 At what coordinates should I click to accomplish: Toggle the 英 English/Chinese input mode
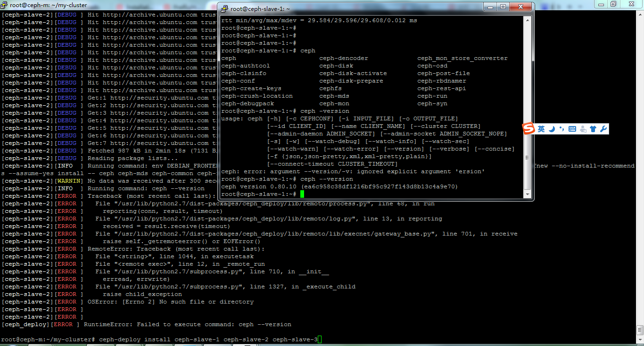coord(541,129)
